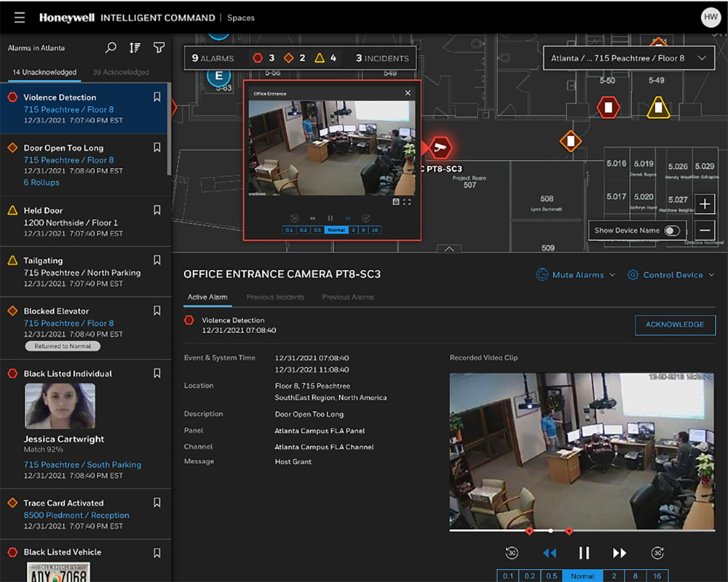Bookmark the Violence Detection alarm

[157, 96]
